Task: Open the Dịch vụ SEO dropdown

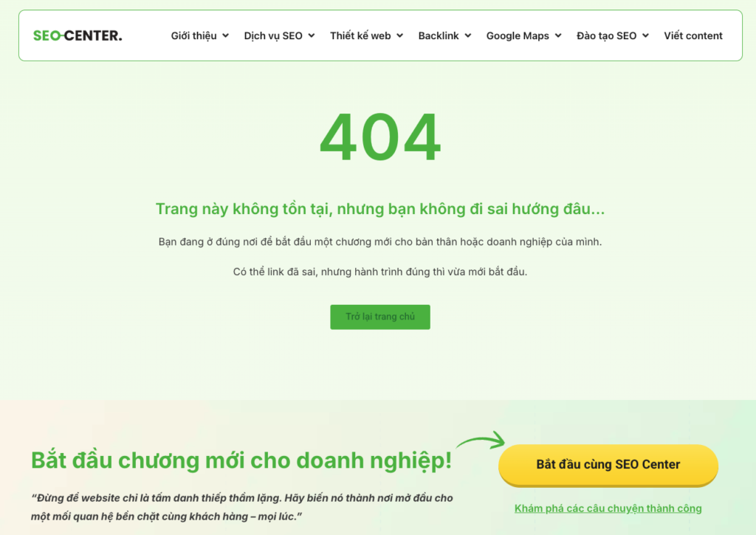Action: point(311,35)
